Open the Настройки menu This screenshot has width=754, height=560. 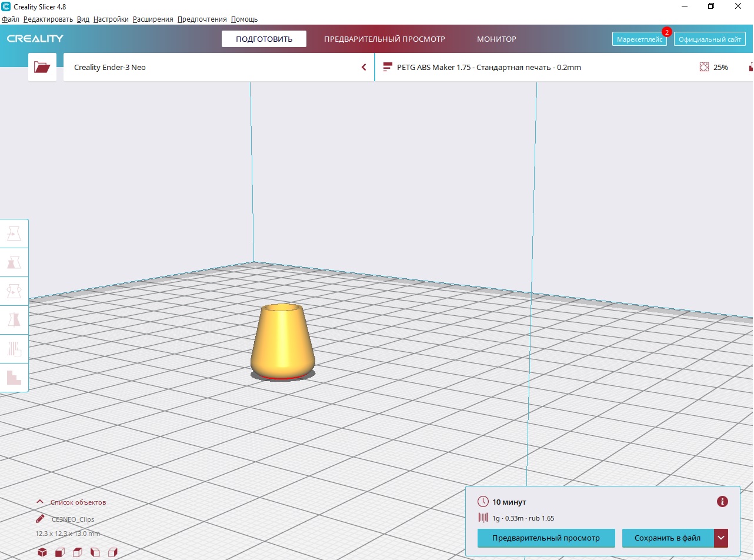click(x=111, y=19)
